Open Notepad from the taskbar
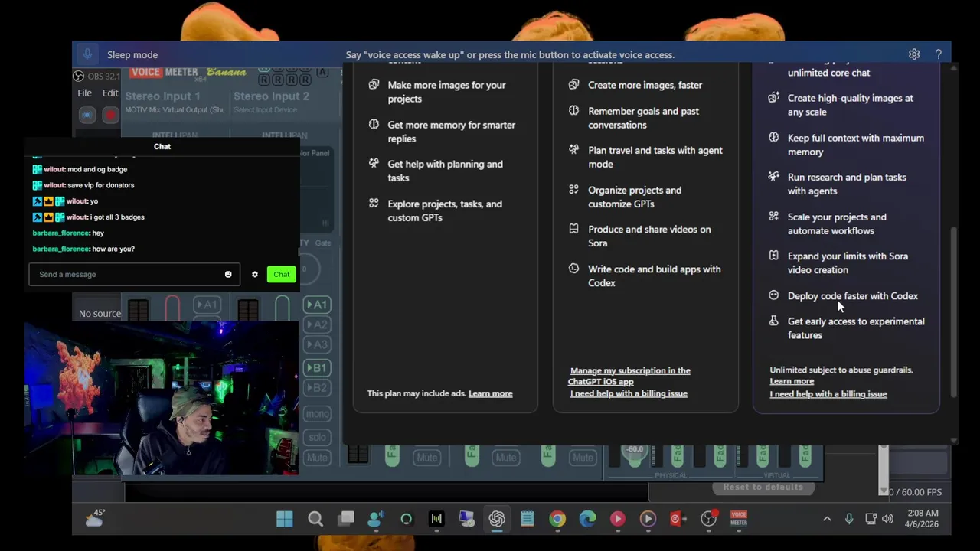Screen dimensions: 980x551 (527, 519)
